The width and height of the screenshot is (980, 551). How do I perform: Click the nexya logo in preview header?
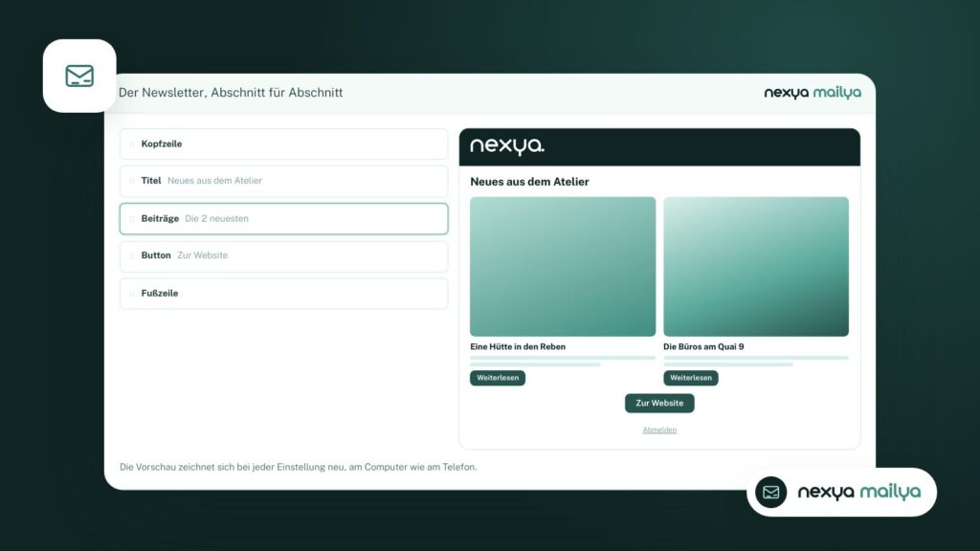coord(507,146)
